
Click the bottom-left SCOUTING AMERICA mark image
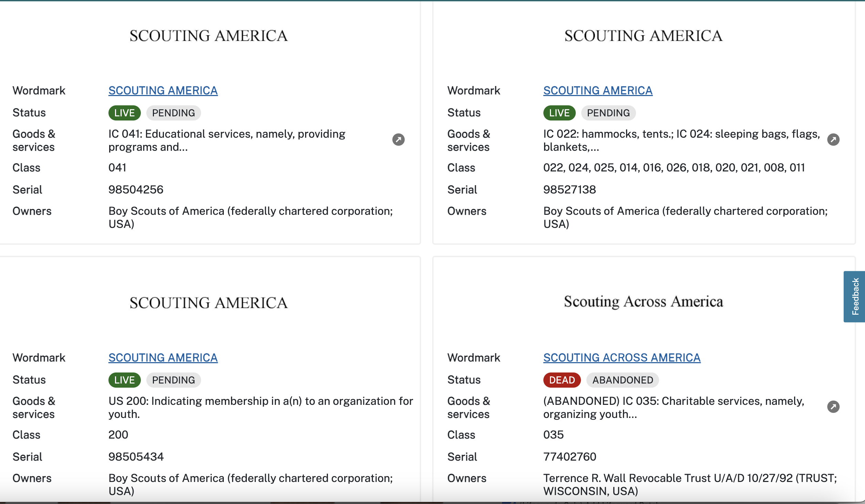point(209,303)
